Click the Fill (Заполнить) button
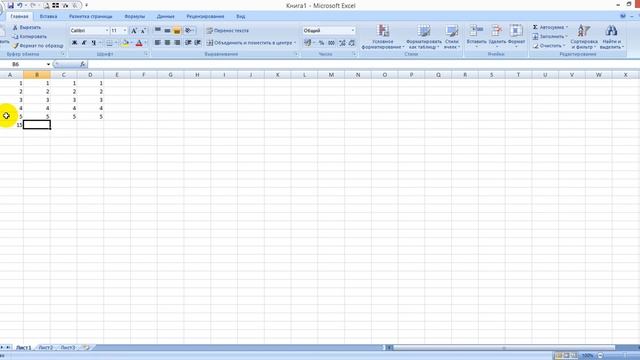The height and width of the screenshot is (360, 640). pos(550,36)
